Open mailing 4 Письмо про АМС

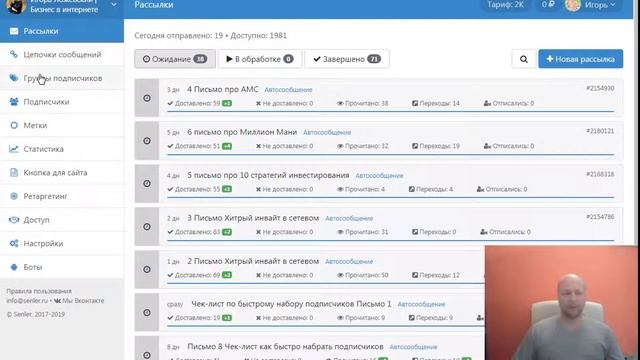(x=222, y=89)
